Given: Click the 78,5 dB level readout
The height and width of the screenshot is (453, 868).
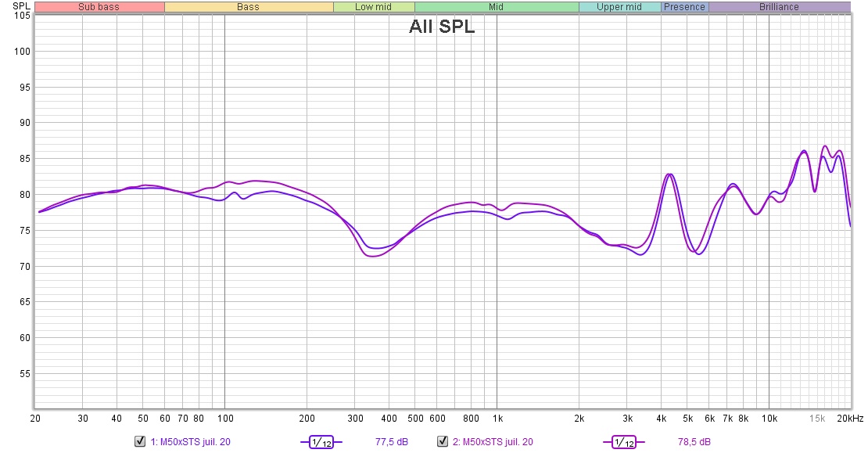Looking at the screenshot, I should [x=694, y=442].
